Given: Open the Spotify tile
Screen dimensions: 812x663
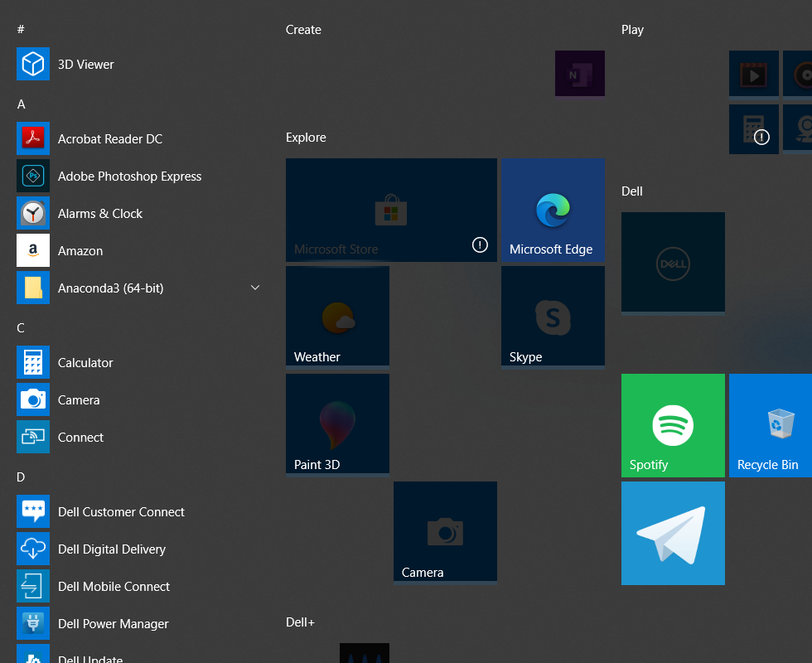Looking at the screenshot, I should point(673,425).
